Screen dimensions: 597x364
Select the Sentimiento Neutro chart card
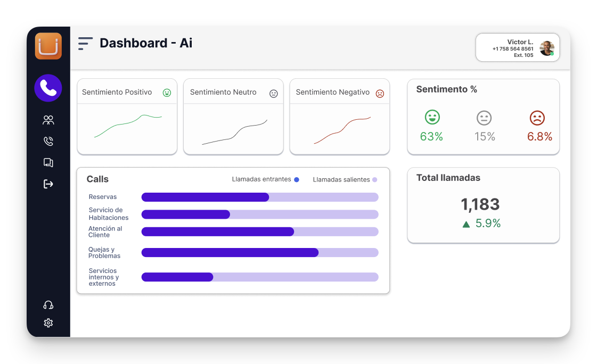[x=233, y=117]
